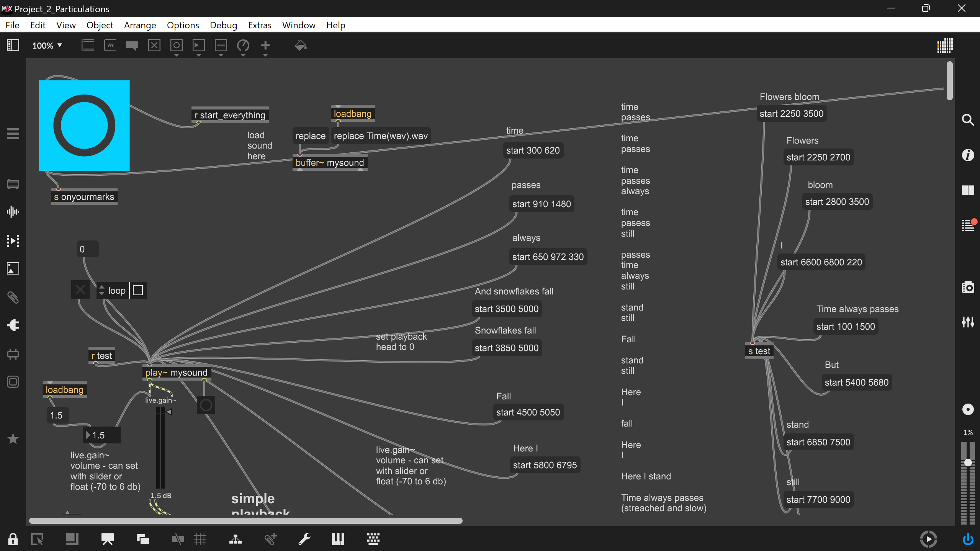Check the loop checkbox
The height and width of the screenshot is (551, 980).
pos(138,290)
